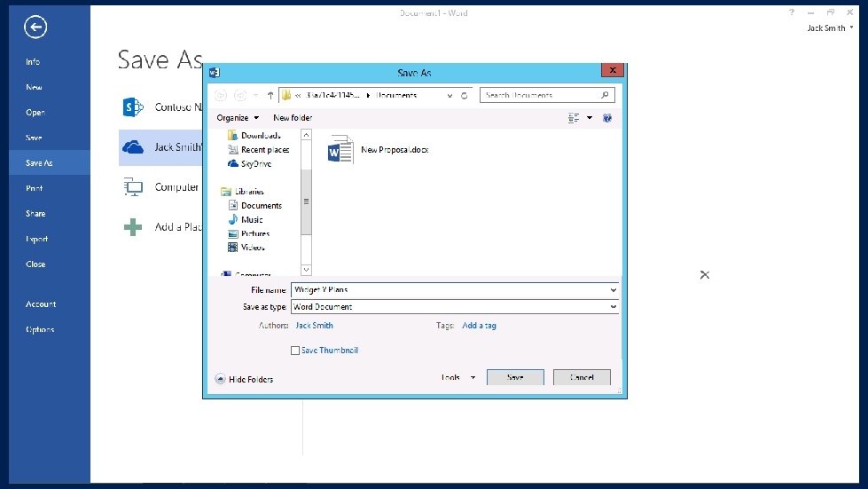Click the File name input field
Screen dimensions: 868x489
[449, 289]
